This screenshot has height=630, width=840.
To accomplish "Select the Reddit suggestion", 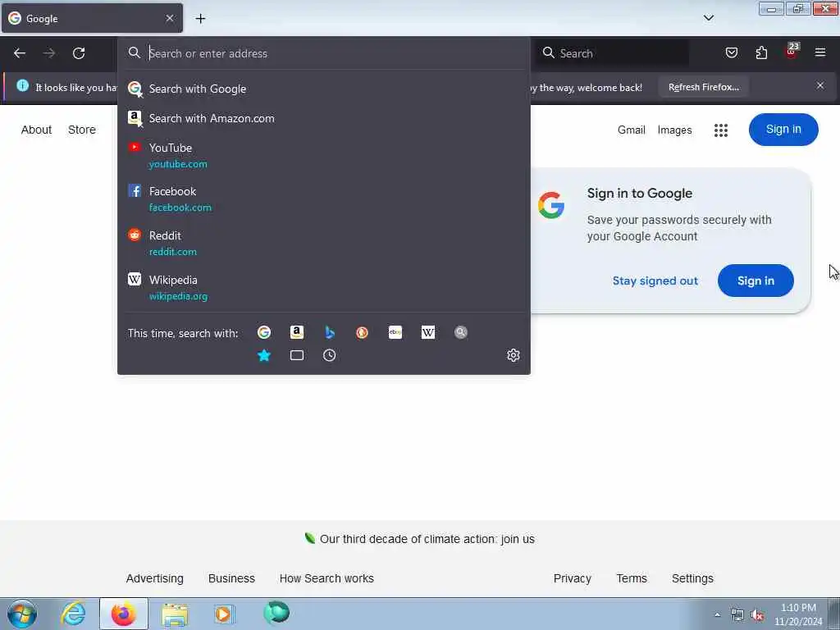I will pyautogui.click(x=323, y=243).
